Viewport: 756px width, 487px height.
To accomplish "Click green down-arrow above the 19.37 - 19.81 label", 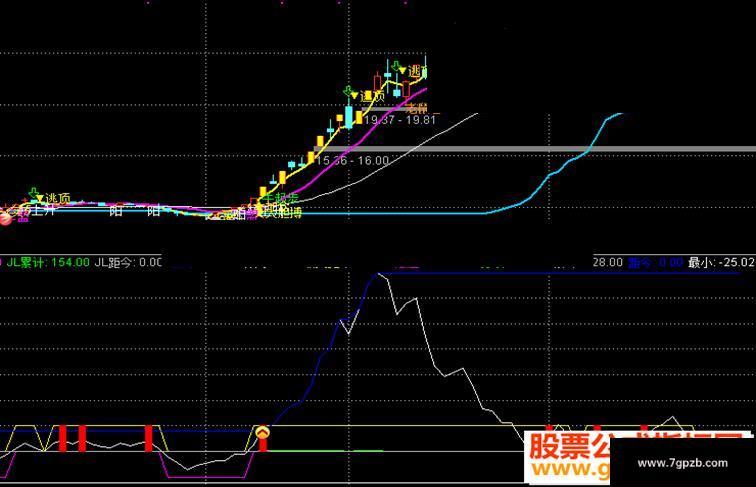I will point(348,91).
